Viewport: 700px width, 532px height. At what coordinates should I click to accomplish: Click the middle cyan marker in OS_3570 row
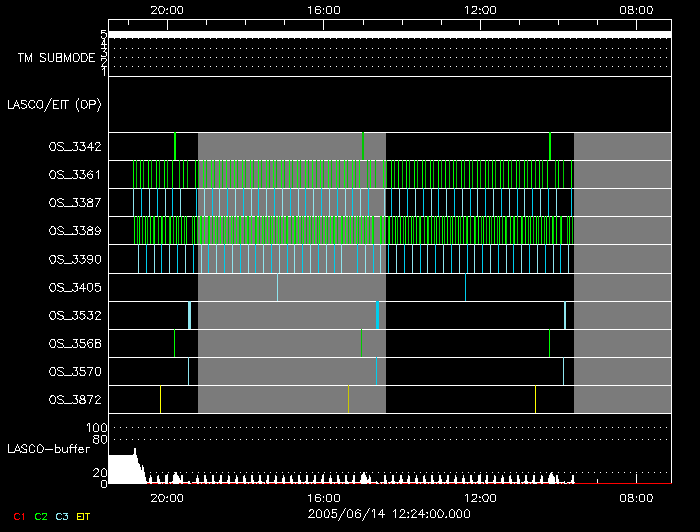click(376, 372)
